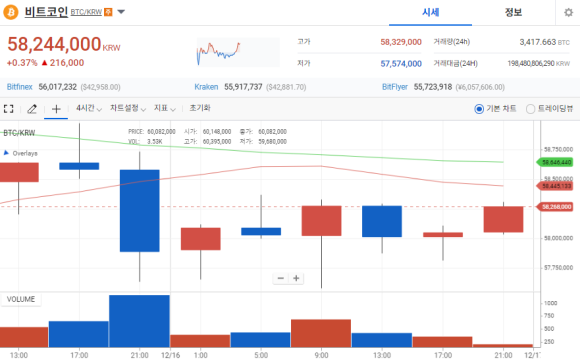The width and height of the screenshot is (580, 363).
Task: Click the 초기화 reset button
Action: click(200, 108)
